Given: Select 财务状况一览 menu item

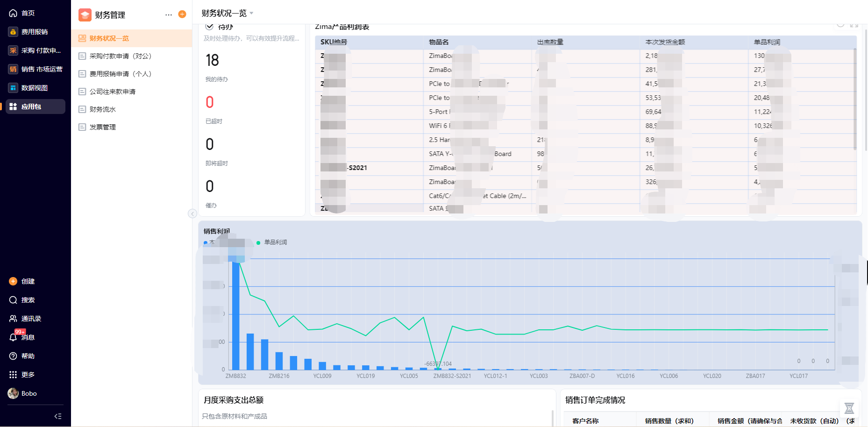Looking at the screenshot, I should click(132, 38).
